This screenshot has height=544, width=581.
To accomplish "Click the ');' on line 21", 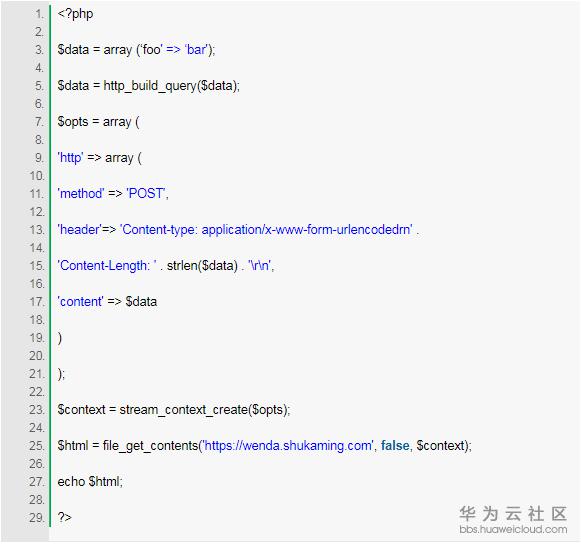I will tap(61, 374).
